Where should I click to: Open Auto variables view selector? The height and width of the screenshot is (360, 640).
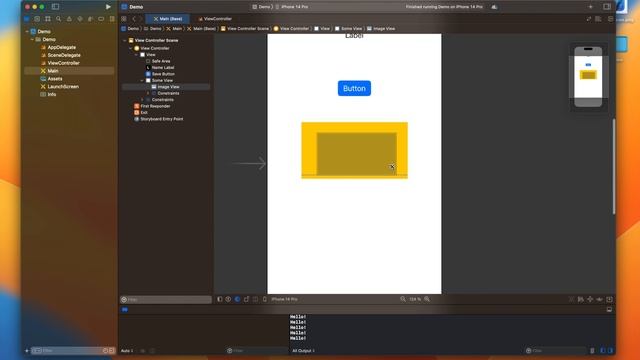tap(127, 351)
